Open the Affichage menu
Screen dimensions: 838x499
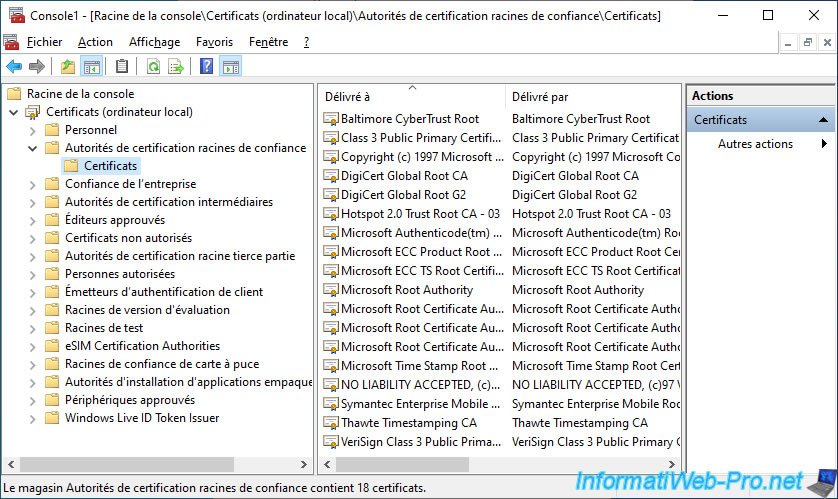coord(154,42)
